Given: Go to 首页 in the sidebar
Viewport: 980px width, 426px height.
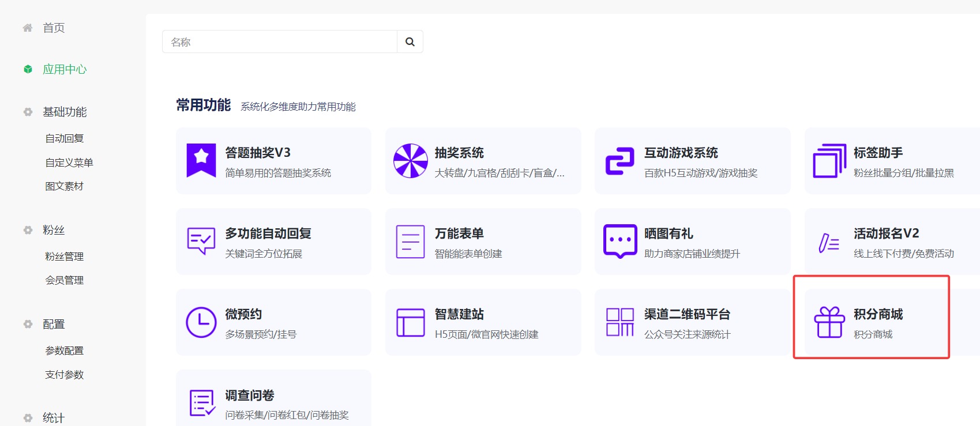Looking at the screenshot, I should (x=53, y=28).
